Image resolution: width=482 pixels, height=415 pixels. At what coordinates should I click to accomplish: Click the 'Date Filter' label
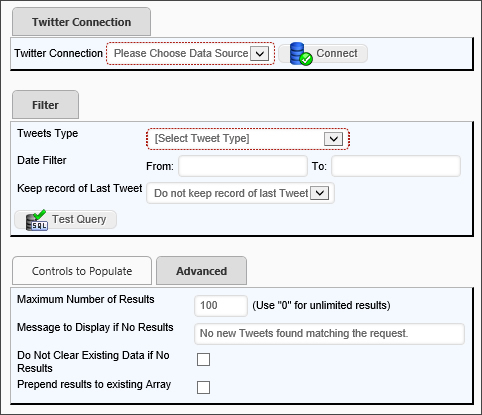(42, 160)
